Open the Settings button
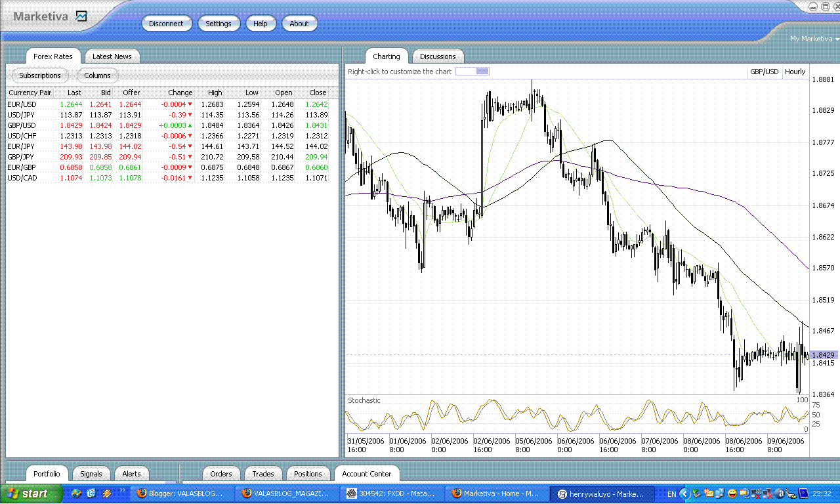Viewport: 840px width, 504px height. [219, 24]
